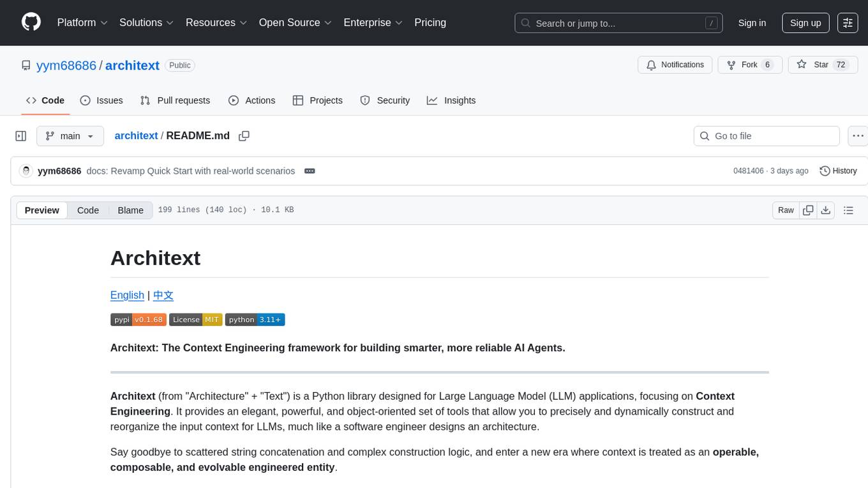Switch to the Issues tab
The image size is (868, 488).
(x=101, y=100)
